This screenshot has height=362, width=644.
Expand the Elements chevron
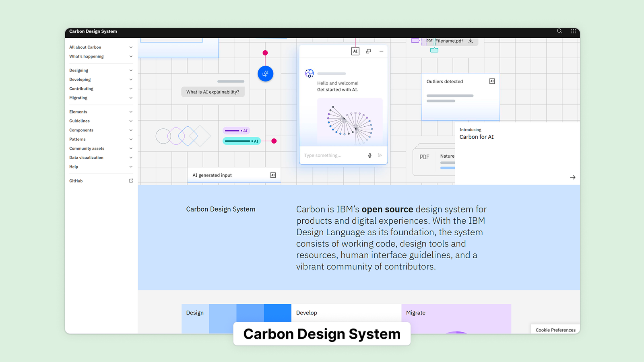tap(131, 112)
